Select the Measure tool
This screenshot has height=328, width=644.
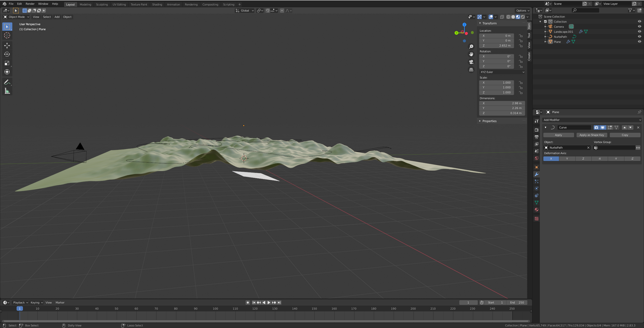(x=7, y=91)
